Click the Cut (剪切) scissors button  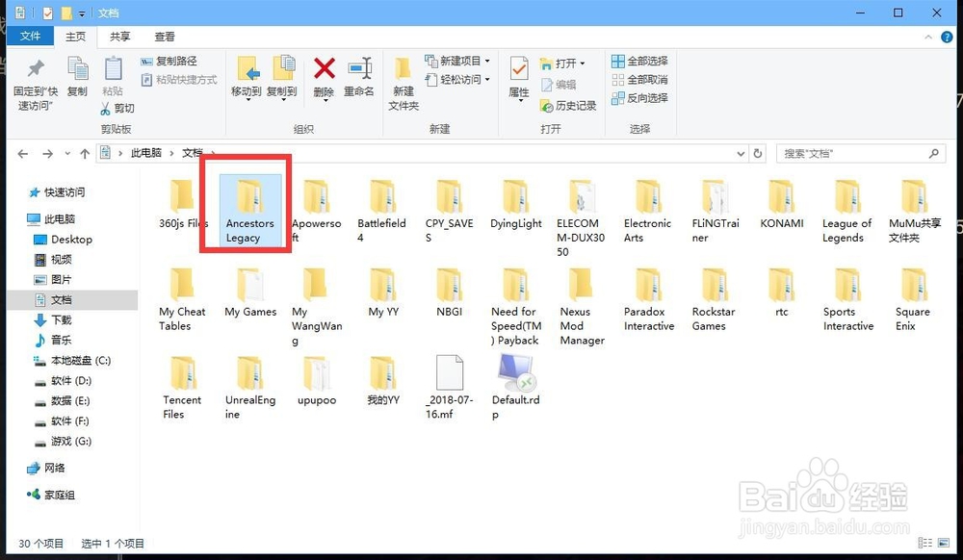click(117, 108)
